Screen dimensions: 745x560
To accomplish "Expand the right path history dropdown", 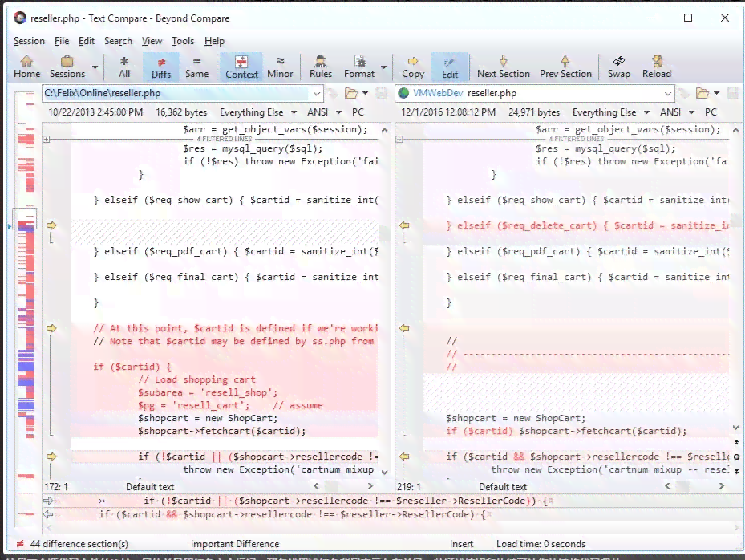I will 667,93.
